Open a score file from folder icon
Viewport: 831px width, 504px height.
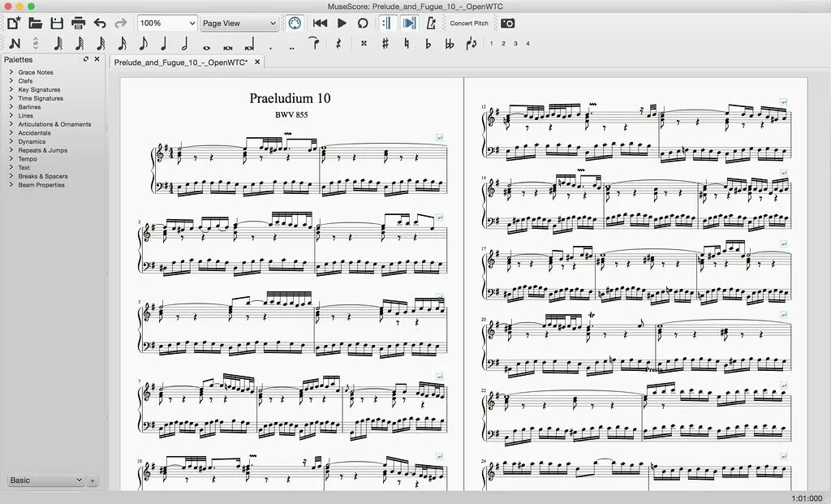(36, 23)
